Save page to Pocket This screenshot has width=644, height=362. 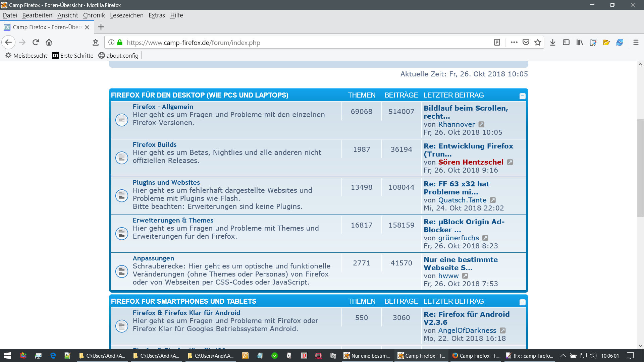click(526, 43)
